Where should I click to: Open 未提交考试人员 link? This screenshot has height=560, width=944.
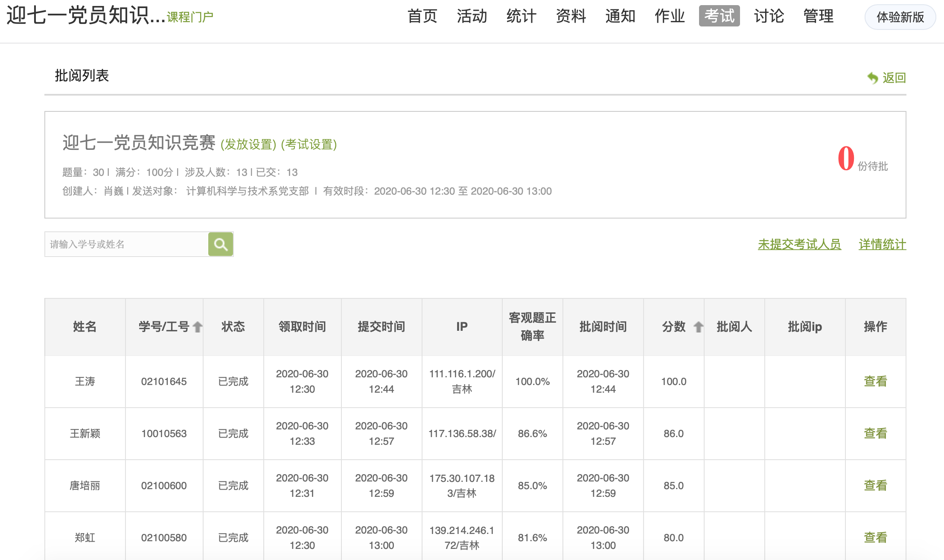point(799,244)
